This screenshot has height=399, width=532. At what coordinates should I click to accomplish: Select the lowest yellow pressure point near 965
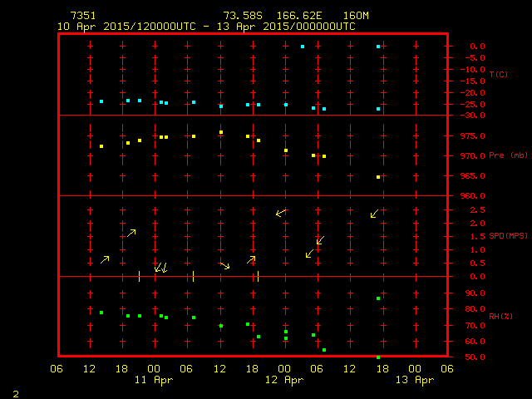378,177
